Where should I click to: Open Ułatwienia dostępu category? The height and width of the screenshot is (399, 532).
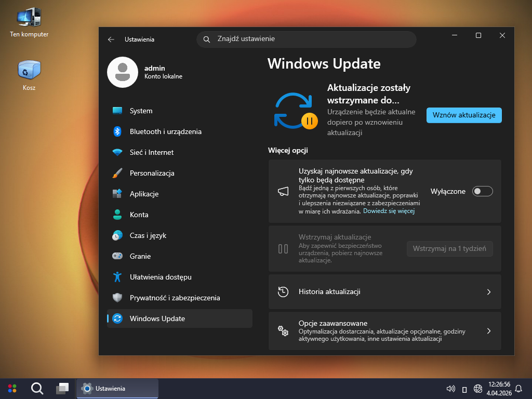point(160,277)
